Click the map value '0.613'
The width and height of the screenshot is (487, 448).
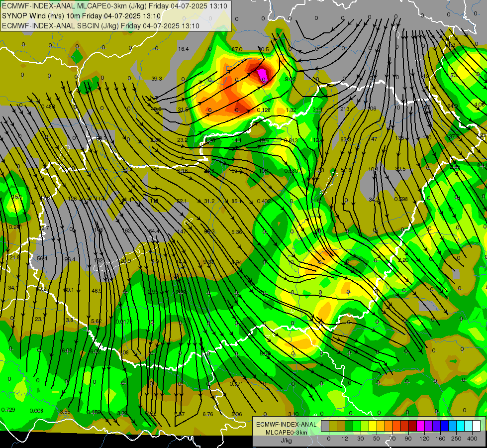pos(291,140)
